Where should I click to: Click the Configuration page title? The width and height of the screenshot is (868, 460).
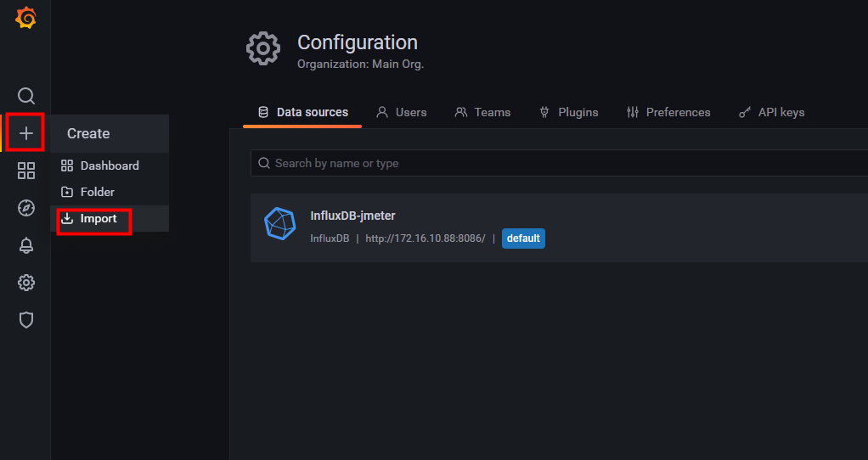click(358, 42)
